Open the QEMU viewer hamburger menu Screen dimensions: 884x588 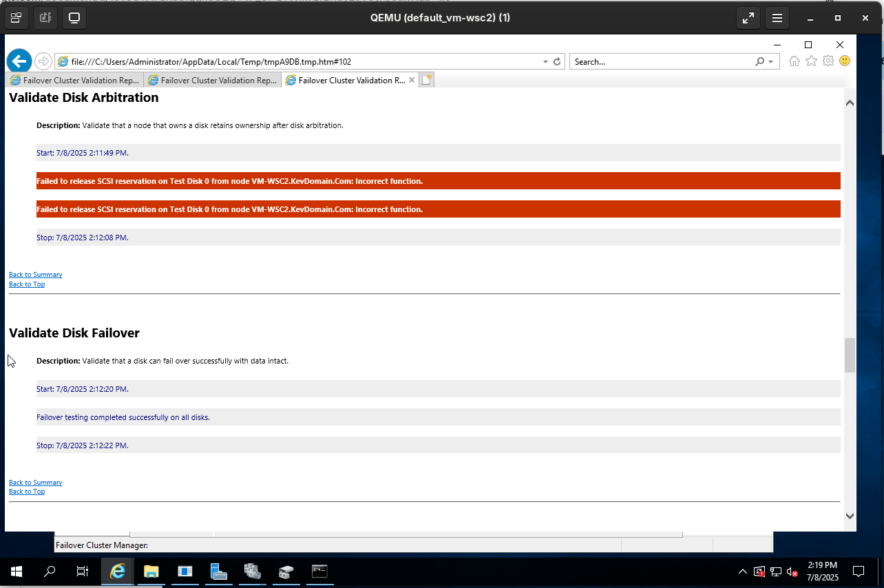(777, 18)
